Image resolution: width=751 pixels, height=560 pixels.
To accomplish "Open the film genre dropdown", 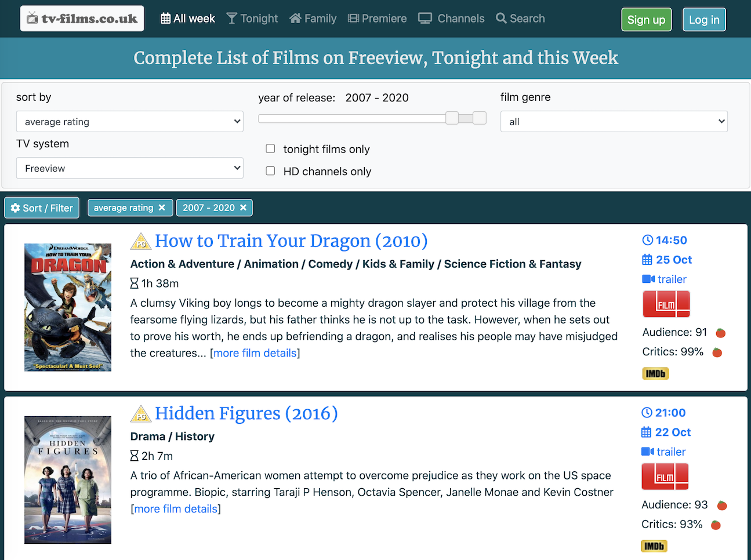I will coord(614,121).
